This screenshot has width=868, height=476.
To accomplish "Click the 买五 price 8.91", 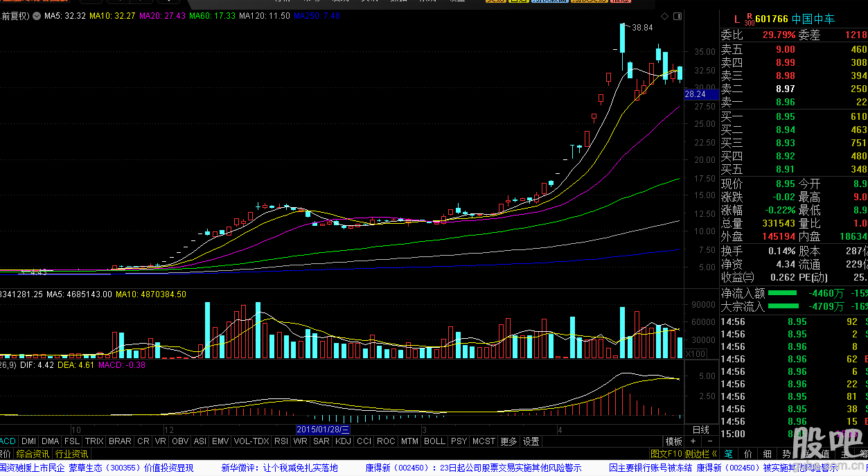I will [x=786, y=169].
